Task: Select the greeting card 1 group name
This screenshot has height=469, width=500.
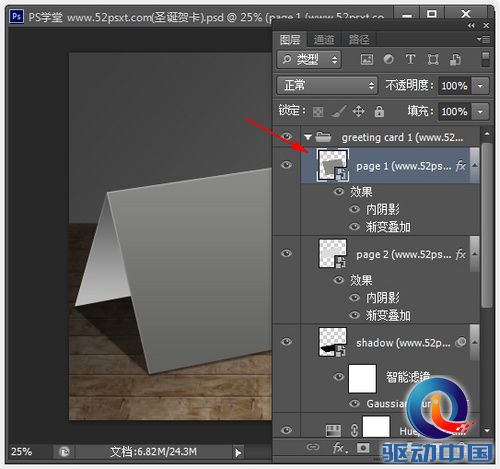Action: click(x=402, y=137)
